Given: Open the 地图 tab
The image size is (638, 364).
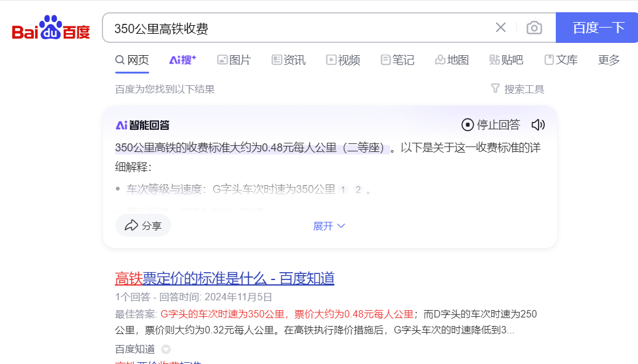Looking at the screenshot, I should [452, 60].
